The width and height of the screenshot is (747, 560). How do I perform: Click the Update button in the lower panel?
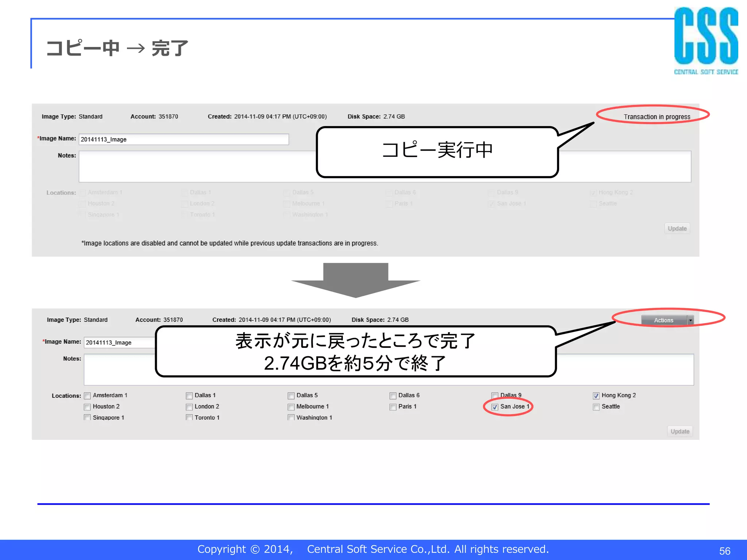[680, 431]
